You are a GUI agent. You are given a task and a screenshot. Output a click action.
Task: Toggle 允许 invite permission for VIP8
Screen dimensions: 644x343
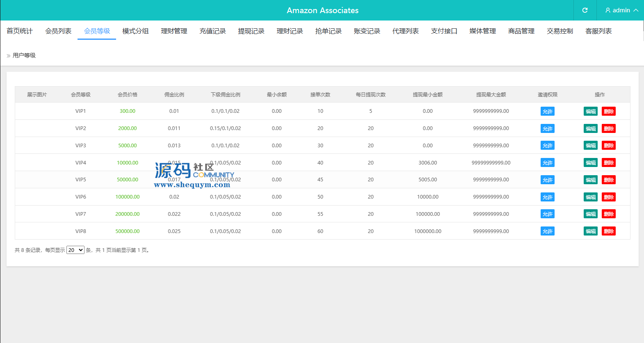pos(547,231)
